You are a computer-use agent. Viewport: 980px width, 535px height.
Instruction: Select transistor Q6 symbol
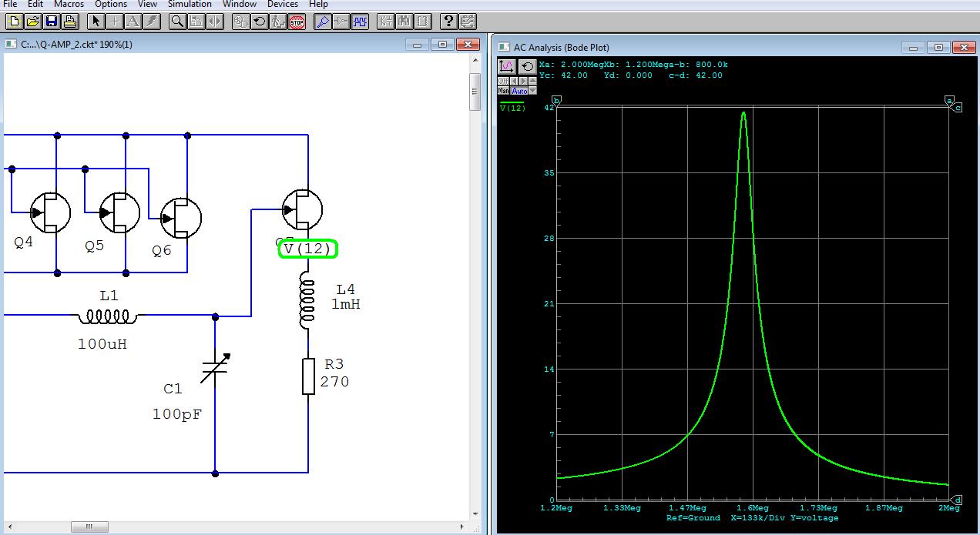click(x=180, y=218)
